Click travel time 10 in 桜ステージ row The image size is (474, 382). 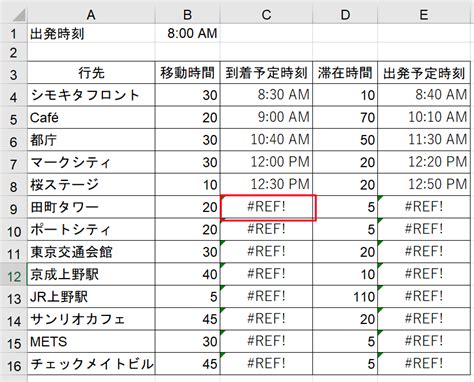tap(188, 185)
